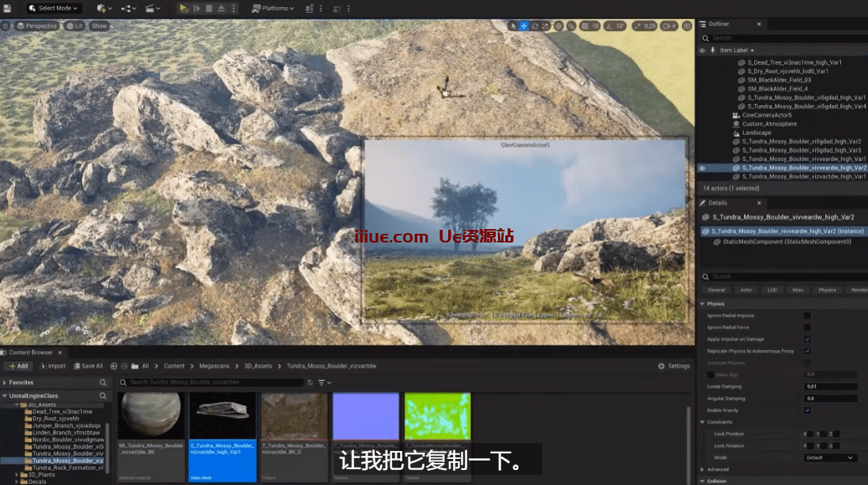Hide the selected Tundra boulder via eye icon

(702, 168)
